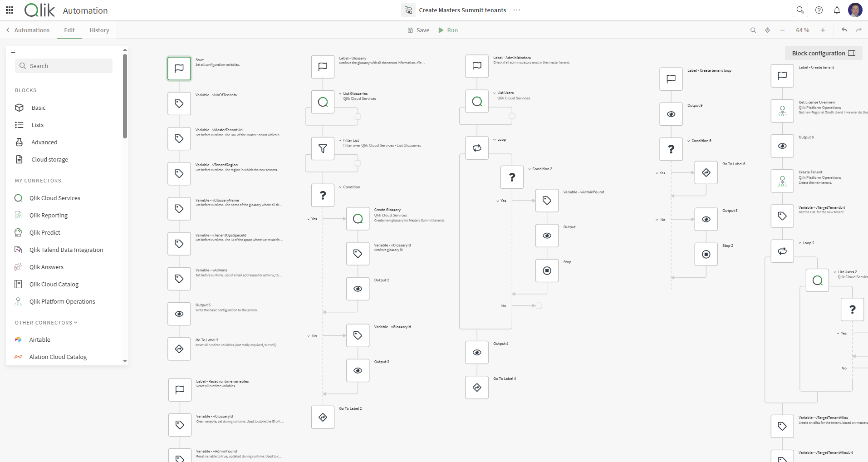Collapse the blocks sidebar panel
Viewport: 868px width, 462px height.
(13, 53)
